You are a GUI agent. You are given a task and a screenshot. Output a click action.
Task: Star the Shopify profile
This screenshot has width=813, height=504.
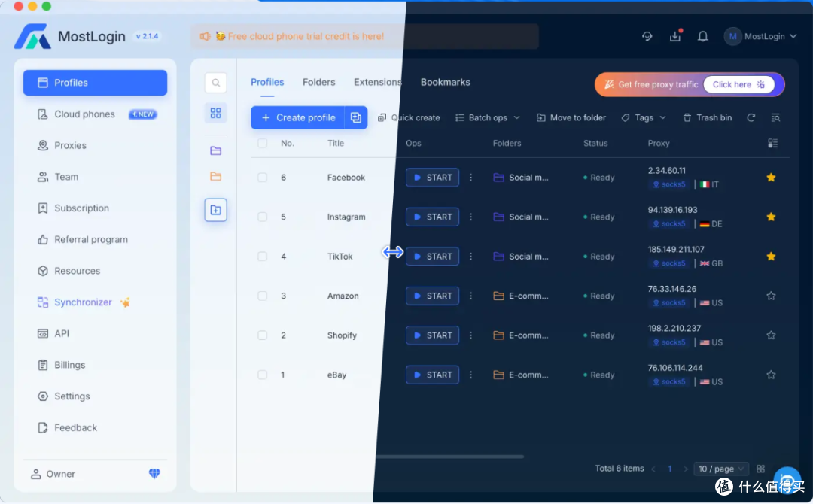pos(771,335)
